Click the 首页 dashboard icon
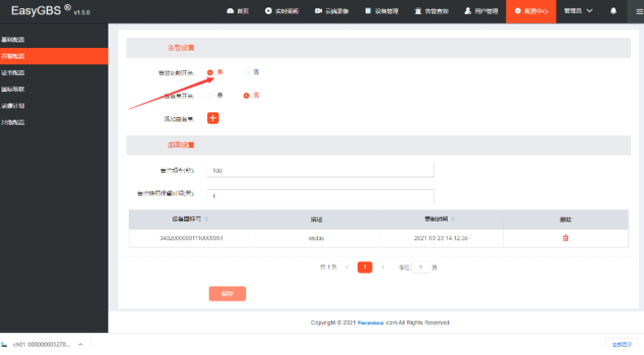 230,11
